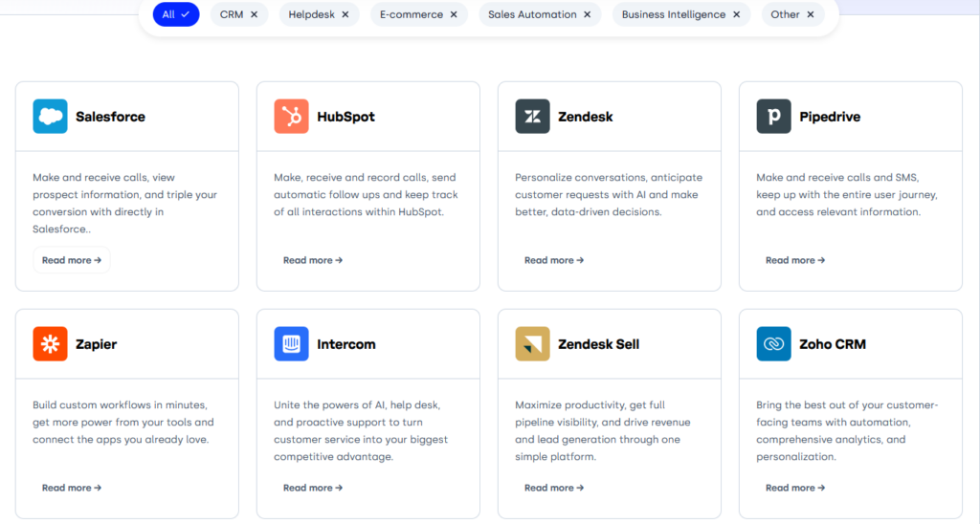Toggle the CRM filter chip
Screen dimensions: 980x524
coord(238,14)
